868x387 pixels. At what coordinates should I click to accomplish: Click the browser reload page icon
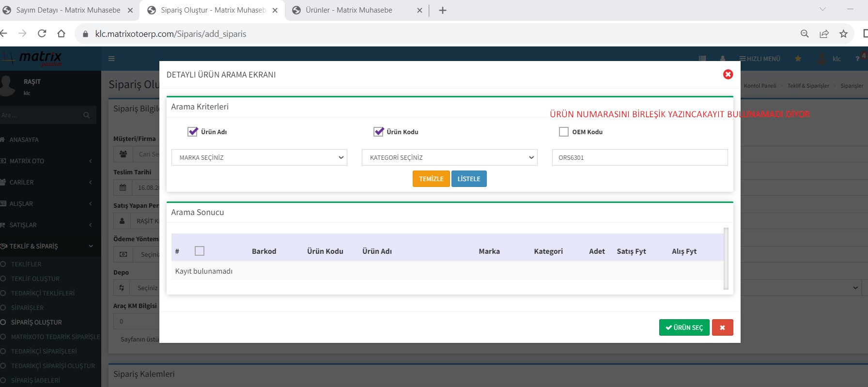point(42,33)
